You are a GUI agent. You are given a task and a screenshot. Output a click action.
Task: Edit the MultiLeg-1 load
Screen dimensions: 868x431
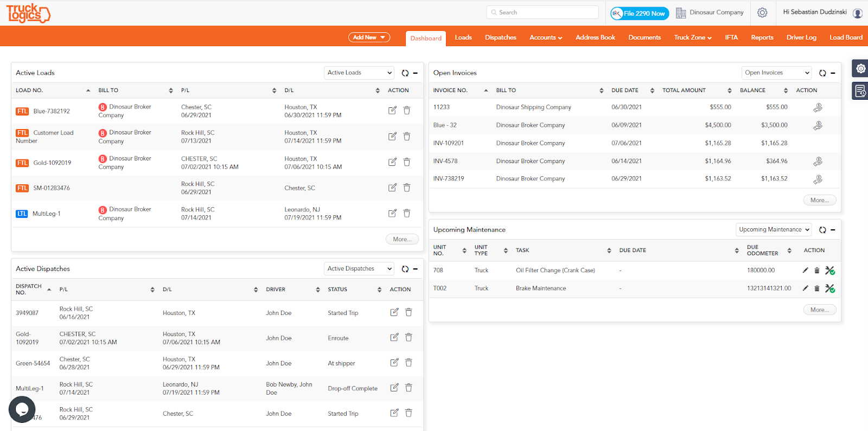[392, 213]
